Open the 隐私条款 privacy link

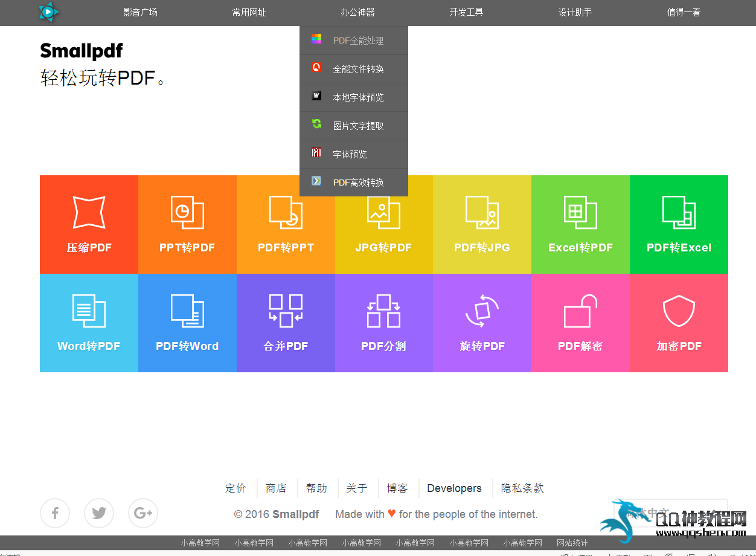[522, 488]
